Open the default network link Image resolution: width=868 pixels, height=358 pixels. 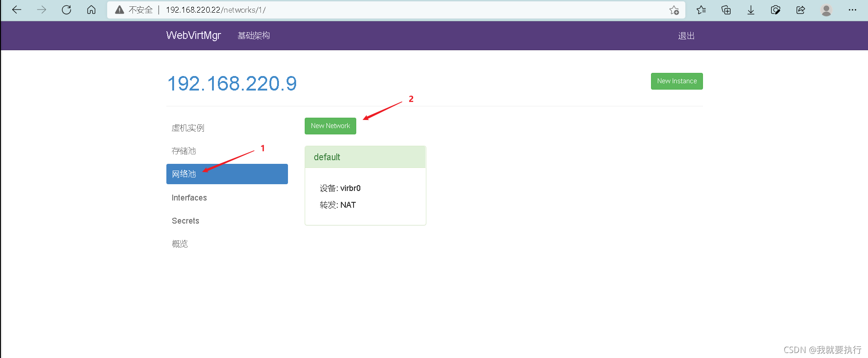[x=327, y=157]
